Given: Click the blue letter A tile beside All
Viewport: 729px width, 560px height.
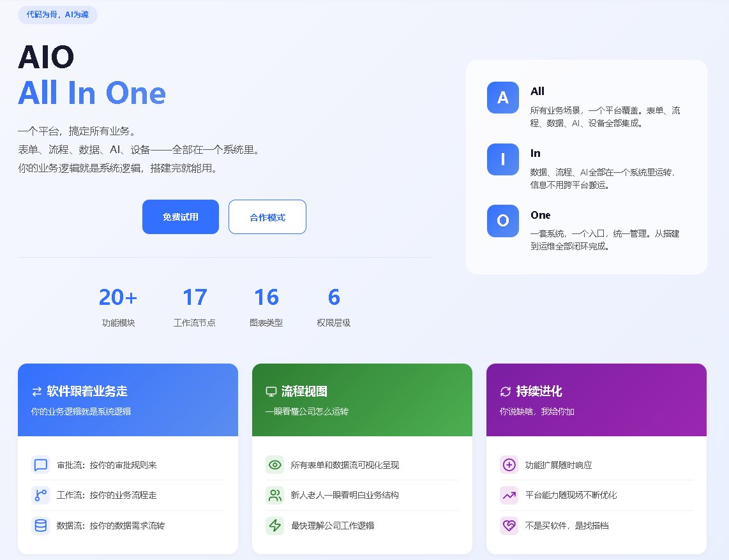Looking at the screenshot, I should pos(502,98).
